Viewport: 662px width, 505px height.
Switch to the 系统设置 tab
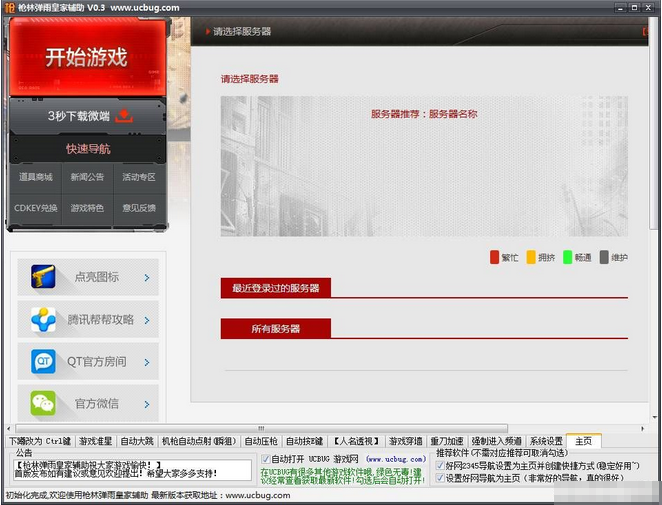click(546, 441)
